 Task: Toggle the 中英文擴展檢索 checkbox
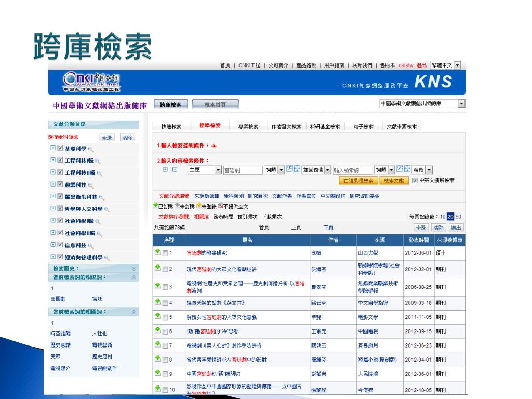pos(415,180)
